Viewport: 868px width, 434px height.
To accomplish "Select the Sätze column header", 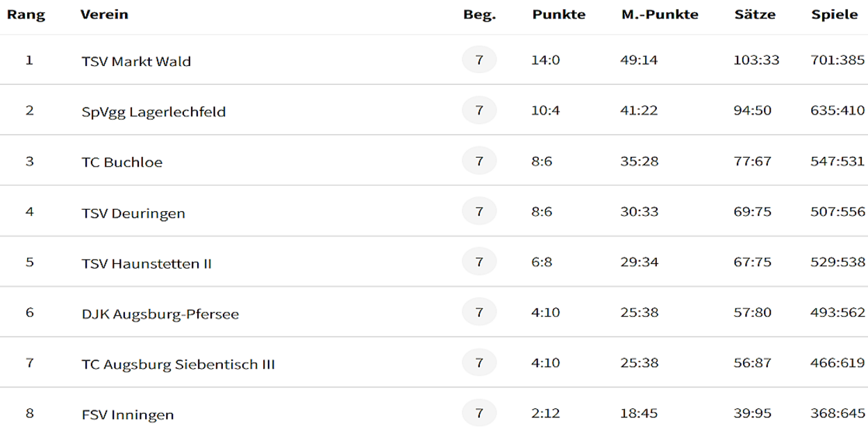I will [755, 15].
